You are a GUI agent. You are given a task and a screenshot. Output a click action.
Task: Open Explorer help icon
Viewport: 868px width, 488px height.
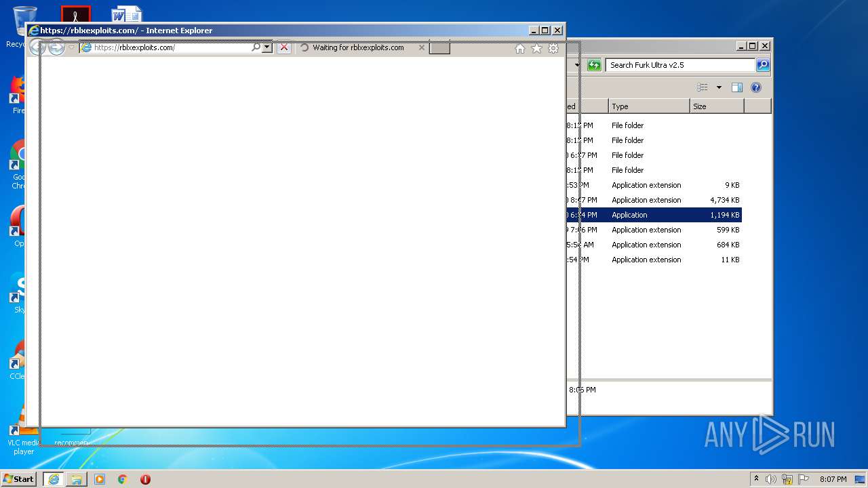click(x=756, y=87)
